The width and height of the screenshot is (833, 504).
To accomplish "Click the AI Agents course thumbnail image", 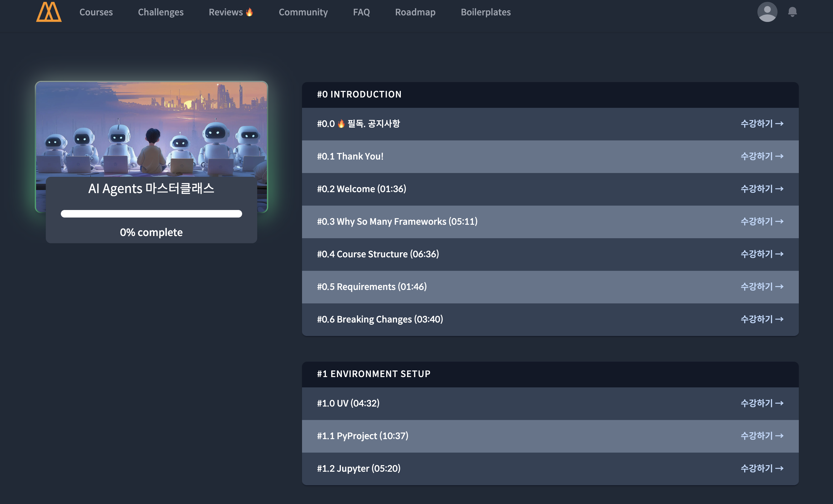I will [x=151, y=129].
